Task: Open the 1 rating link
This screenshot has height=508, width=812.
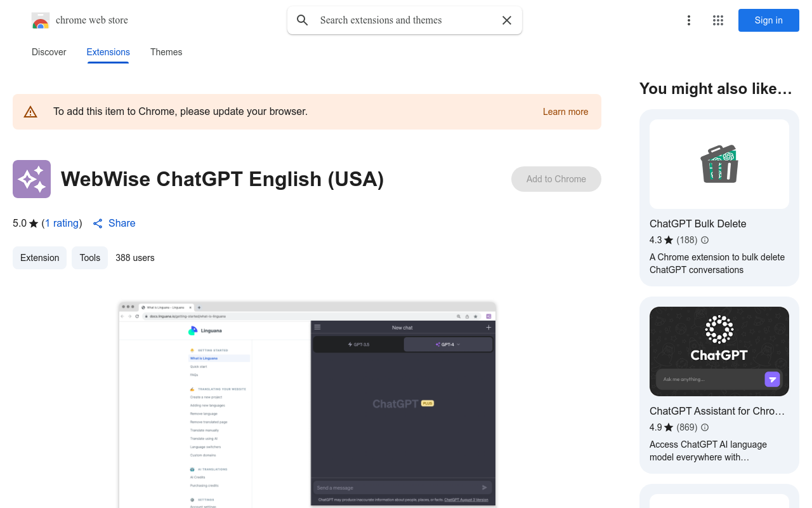Action: [62, 223]
